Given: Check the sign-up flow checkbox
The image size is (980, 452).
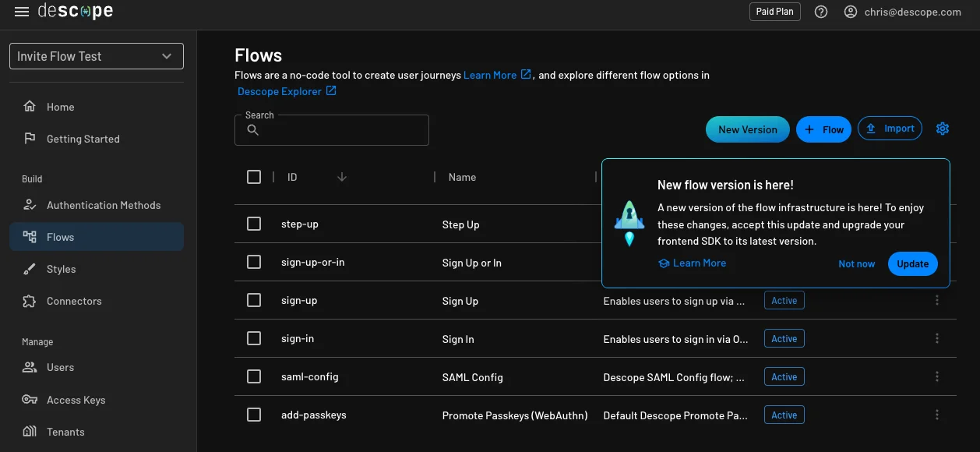Looking at the screenshot, I should pyautogui.click(x=254, y=300).
